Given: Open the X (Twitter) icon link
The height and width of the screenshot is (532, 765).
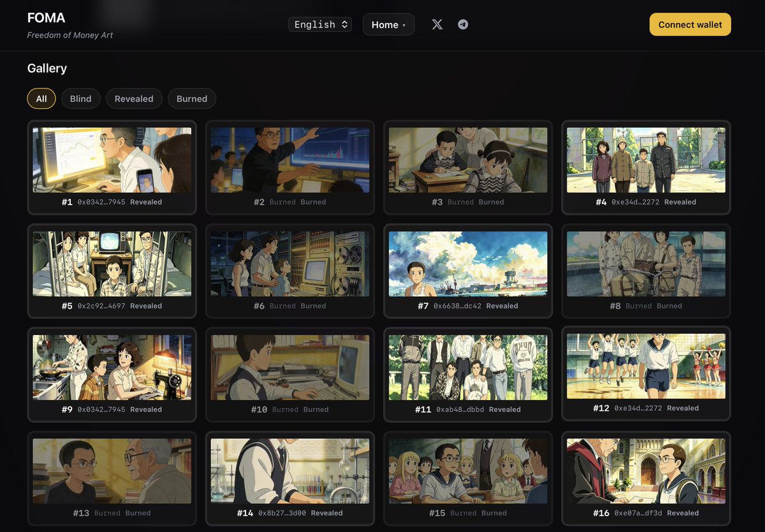Looking at the screenshot, I should point(437,24).
